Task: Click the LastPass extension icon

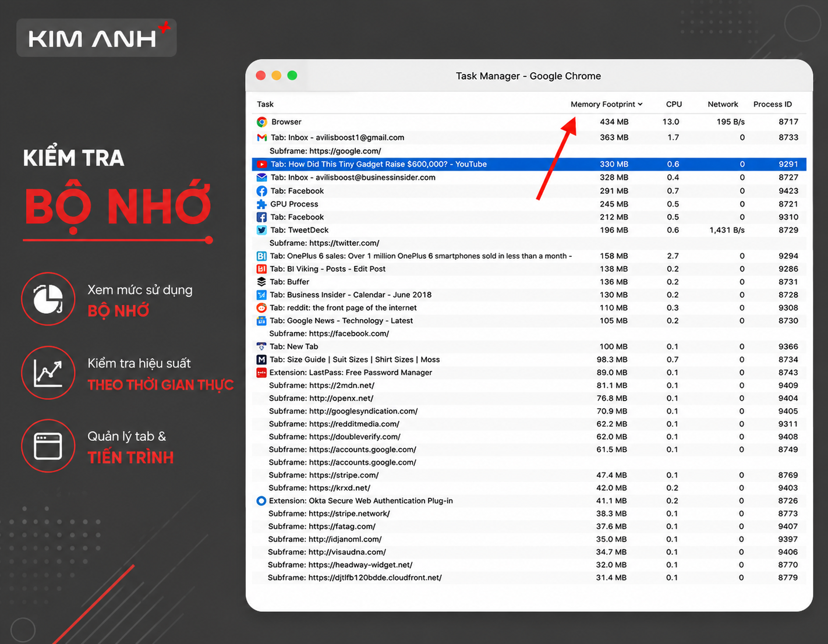Action: click(x=261, y=373)
